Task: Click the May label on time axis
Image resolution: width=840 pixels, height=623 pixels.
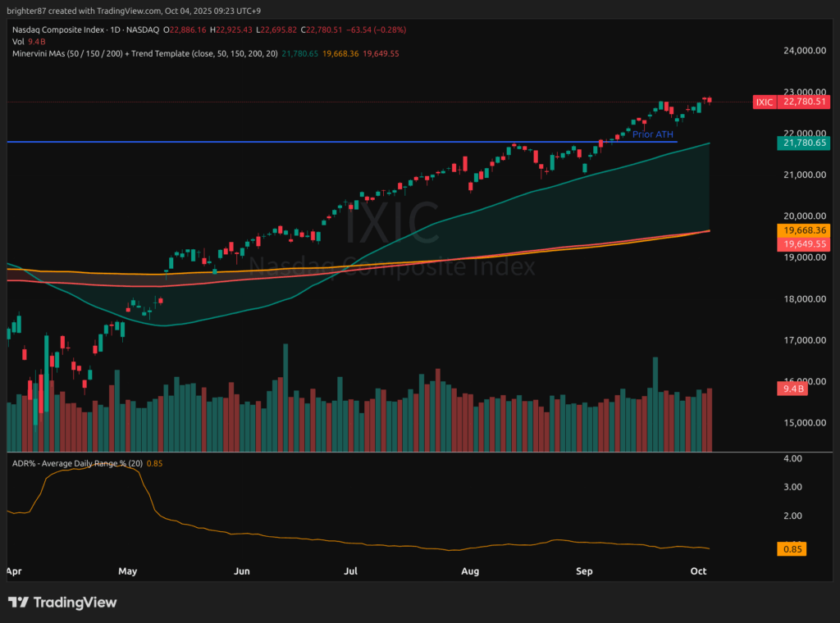Action: click(x=127, y=570)
